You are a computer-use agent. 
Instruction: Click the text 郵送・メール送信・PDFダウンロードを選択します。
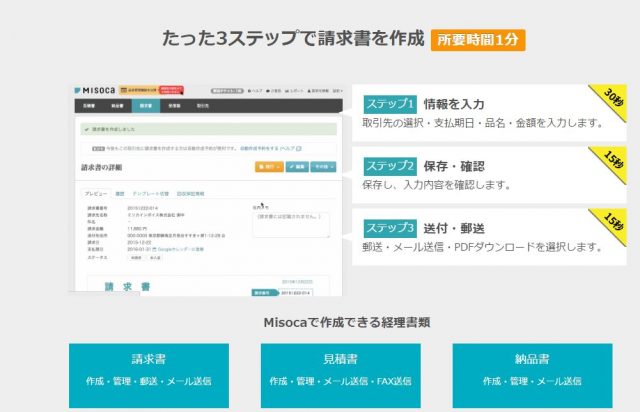[x=482, y=247]
